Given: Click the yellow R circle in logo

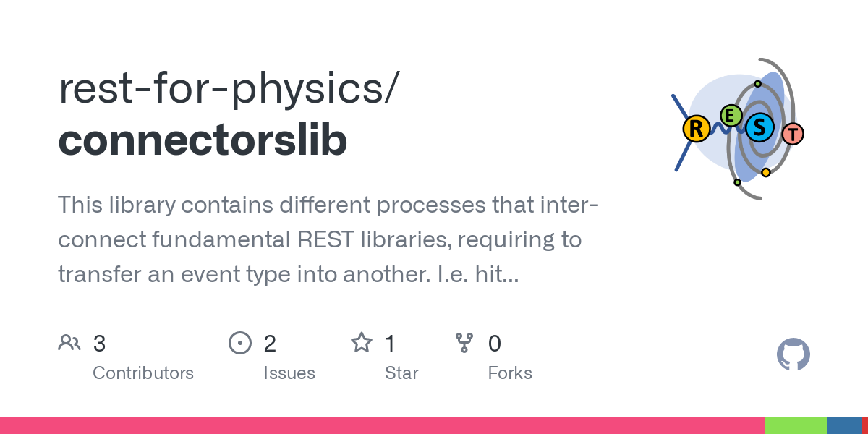Looking at the screenshot, I should [696, 129].
